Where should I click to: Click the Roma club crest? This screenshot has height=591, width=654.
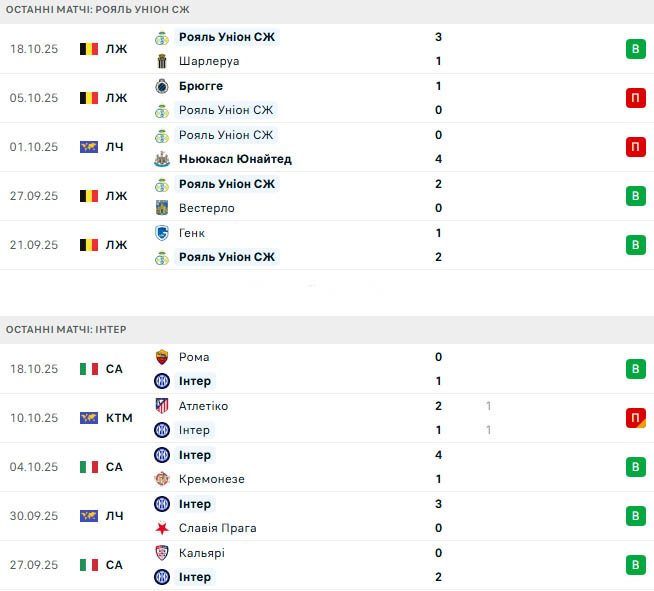click(162, 357)
